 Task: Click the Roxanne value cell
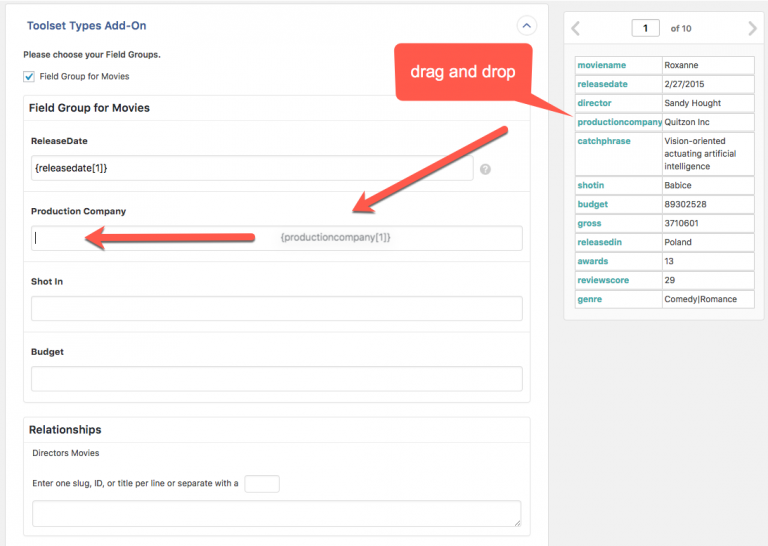click(x=708, y=65)
